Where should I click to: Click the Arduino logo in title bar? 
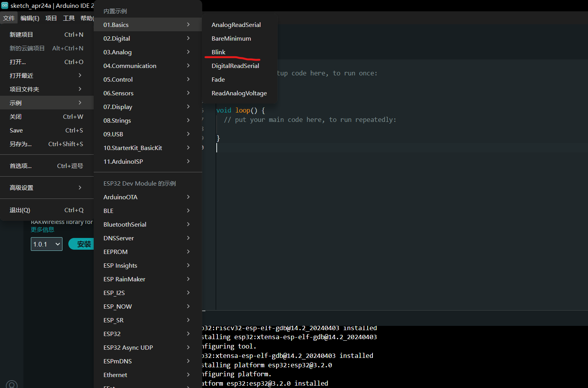(x=5, y=5)
